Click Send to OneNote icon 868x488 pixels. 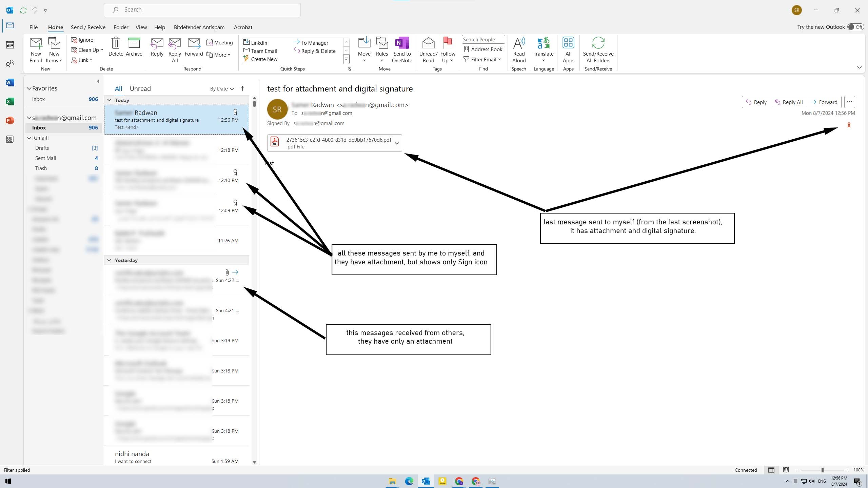point(402,43)
